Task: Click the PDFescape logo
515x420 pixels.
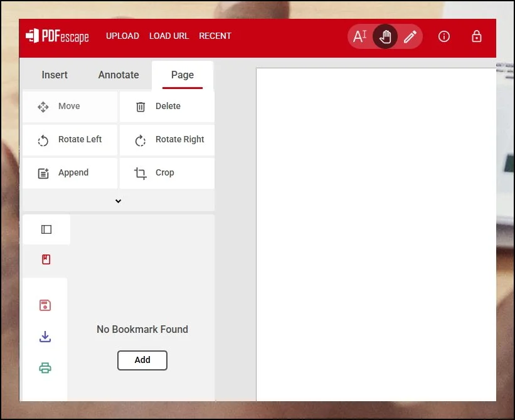Action: (x=58, y=36)
